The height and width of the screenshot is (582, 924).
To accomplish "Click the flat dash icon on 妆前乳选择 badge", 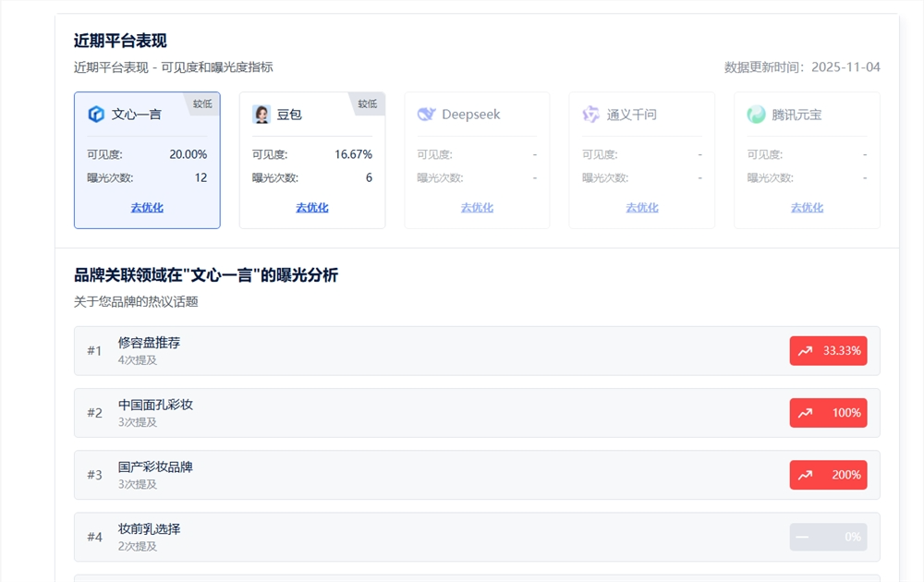I will [x=804, y=537].
